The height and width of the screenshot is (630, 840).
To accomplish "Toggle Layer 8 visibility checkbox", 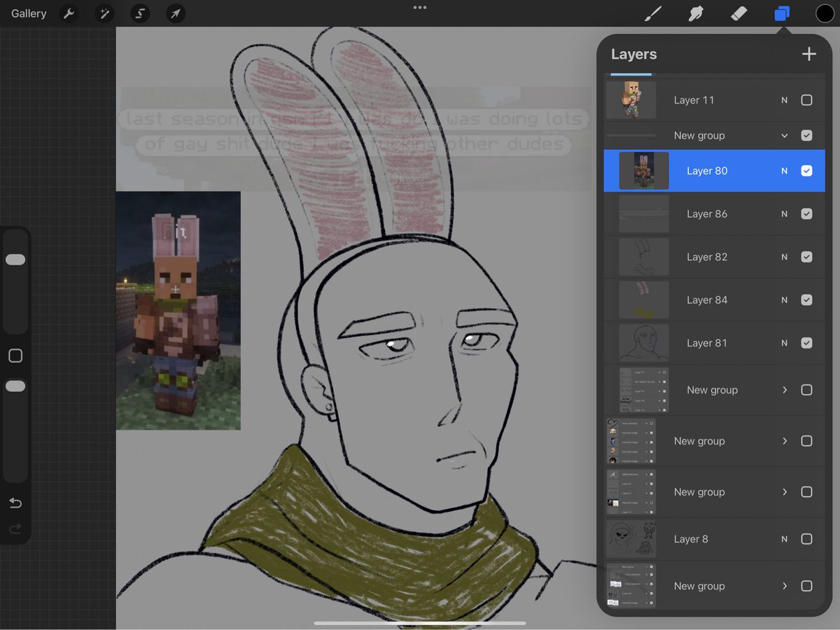I will pos(806,539).
